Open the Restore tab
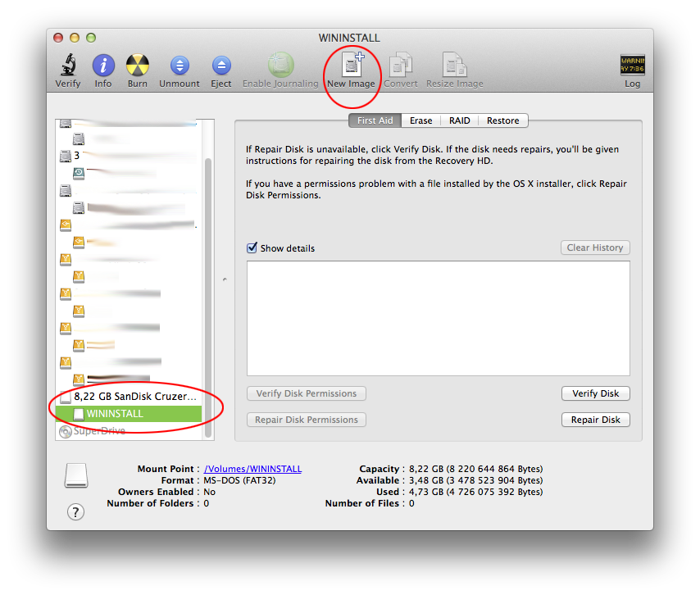Viewport: 700px width, 595px height. pos(503,120)
